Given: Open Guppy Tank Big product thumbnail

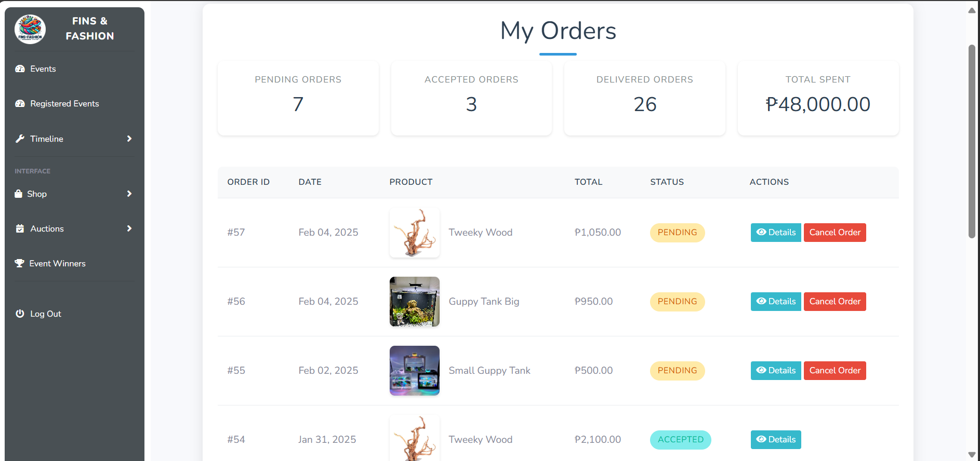Looking at the screenshot, I should pos(414,302).
